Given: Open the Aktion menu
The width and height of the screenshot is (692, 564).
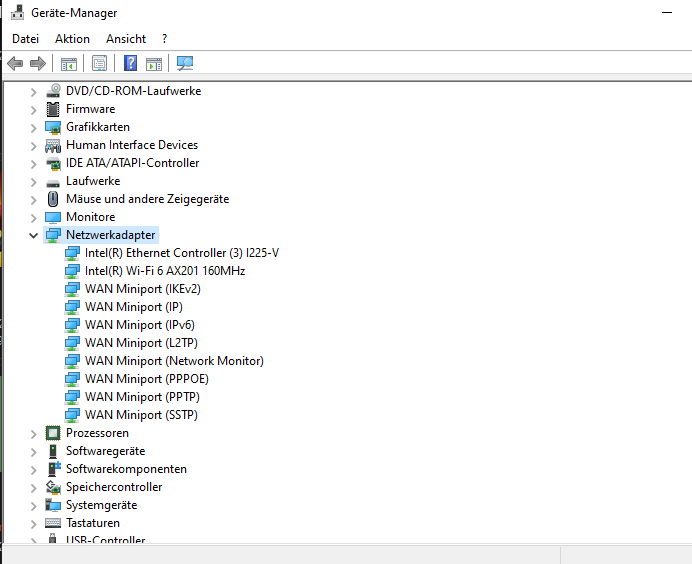Looking at the screenshot, I should click(x=72, y=39).
